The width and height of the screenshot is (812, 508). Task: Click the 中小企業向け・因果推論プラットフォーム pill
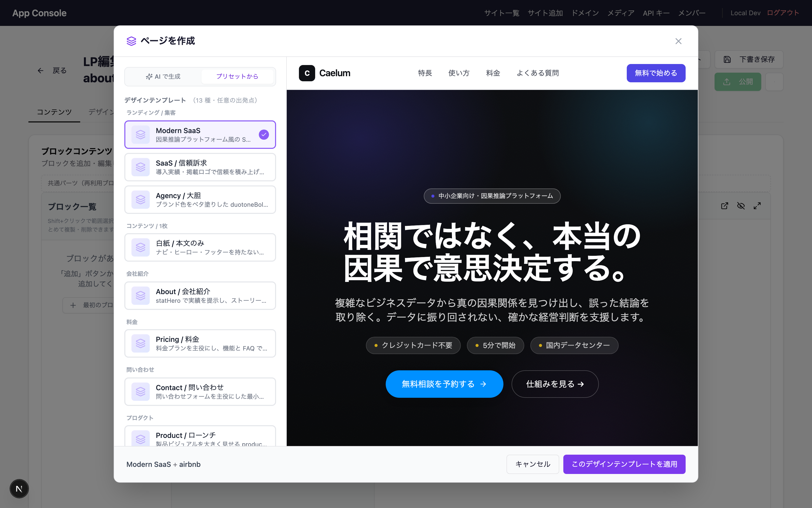click(x=492, y=196)
